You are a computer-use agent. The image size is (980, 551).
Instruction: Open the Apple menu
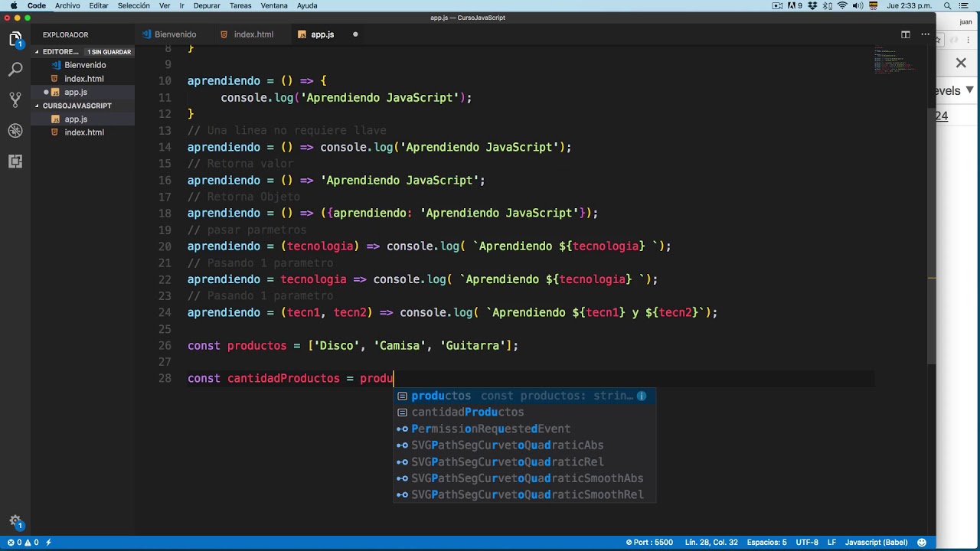(x=13, y=5)
